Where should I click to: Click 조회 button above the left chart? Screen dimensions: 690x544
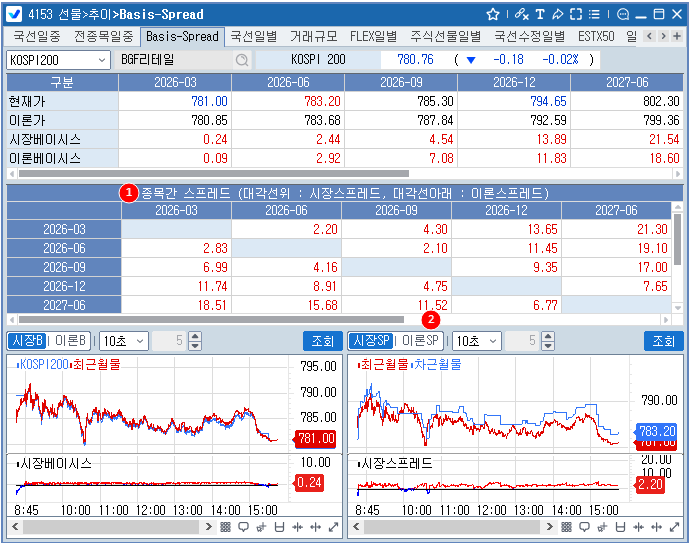(322, 341)
